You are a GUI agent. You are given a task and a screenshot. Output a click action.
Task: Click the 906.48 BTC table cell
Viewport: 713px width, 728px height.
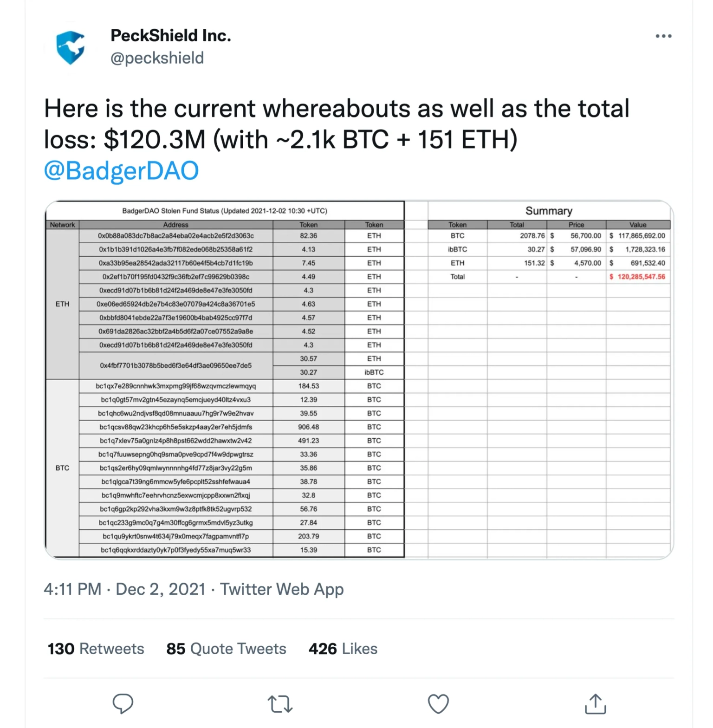(309, 427)
